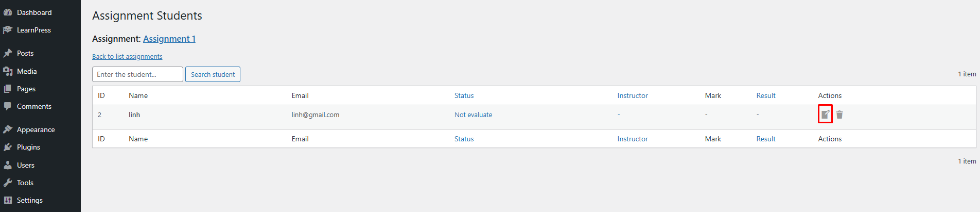The width and height of the screenshot is (980, 212).
Task: Click the Dashboard gauge icon in sidebar
Action: click(x=8, y=12)
